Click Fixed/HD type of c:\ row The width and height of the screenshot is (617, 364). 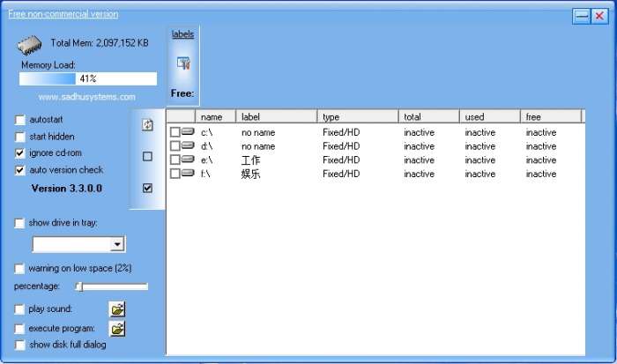341,132
